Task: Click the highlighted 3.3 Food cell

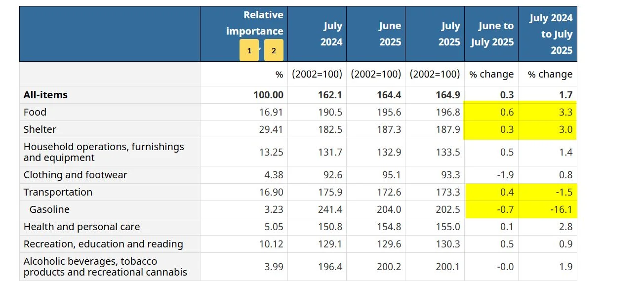Action: click(565, 112)
